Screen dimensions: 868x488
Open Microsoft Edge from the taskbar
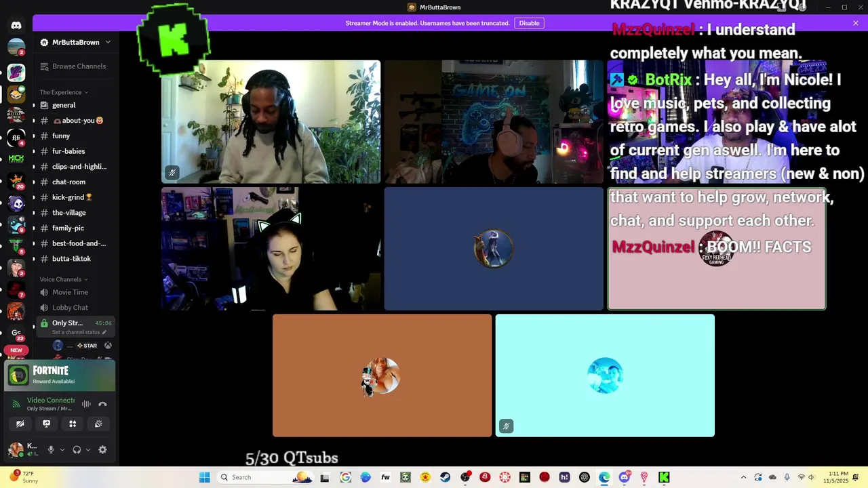[604, 477]
